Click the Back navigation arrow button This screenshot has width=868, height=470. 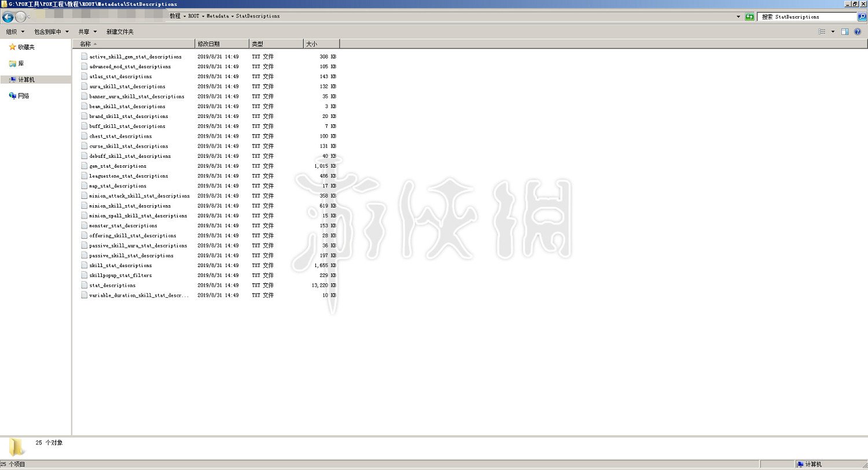tap(8, 17)
